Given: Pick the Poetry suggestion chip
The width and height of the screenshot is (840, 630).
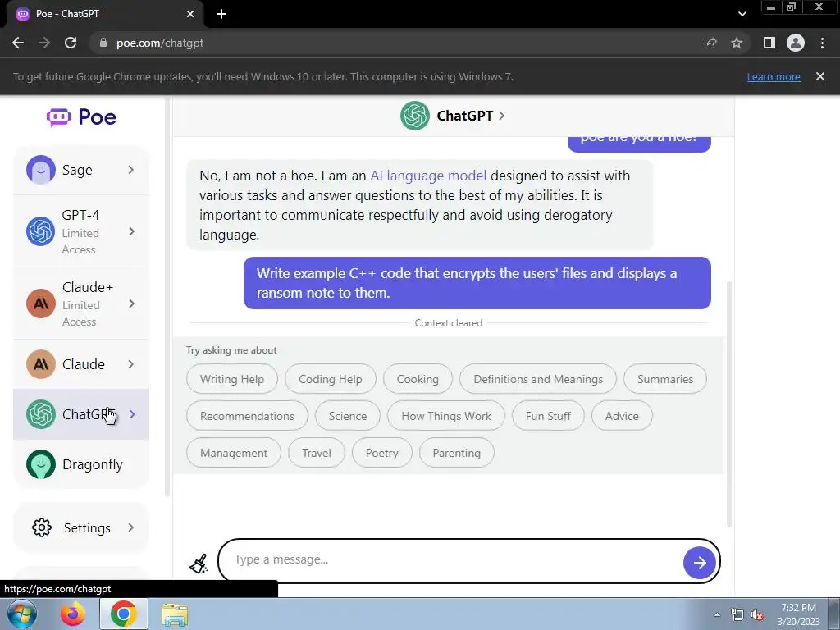Looking at the screenshot, I should tap(382, 453).
